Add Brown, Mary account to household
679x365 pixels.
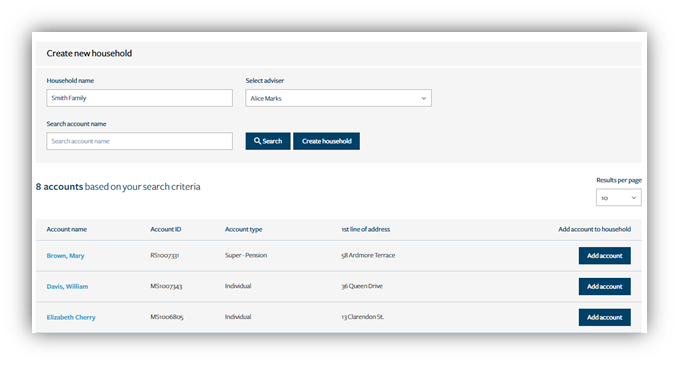(x=605, y=255)
